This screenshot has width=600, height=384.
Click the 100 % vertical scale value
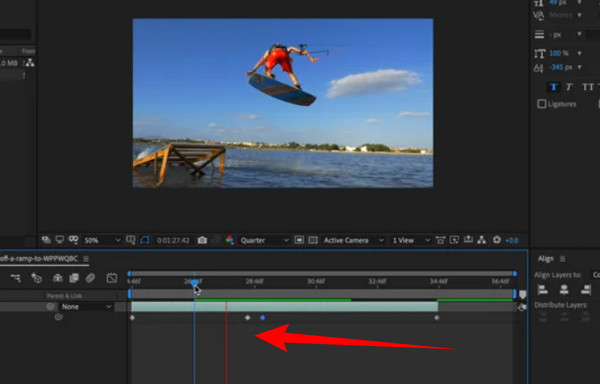(559, 53)
